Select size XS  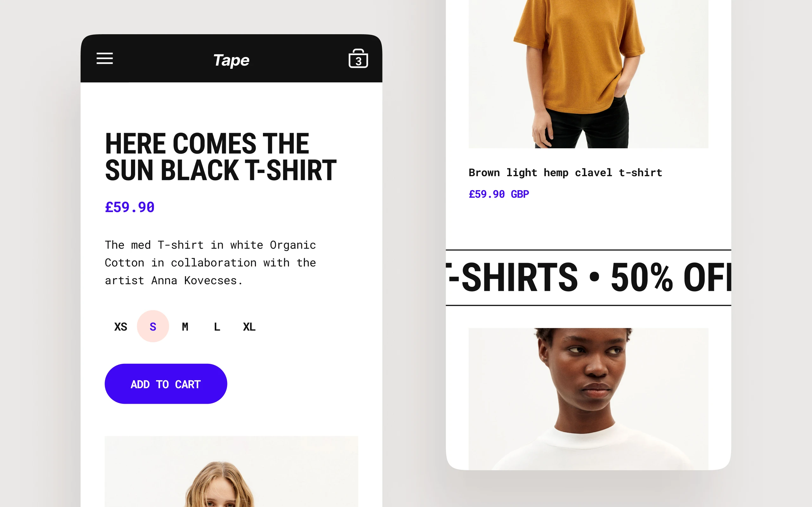[121, 326]
